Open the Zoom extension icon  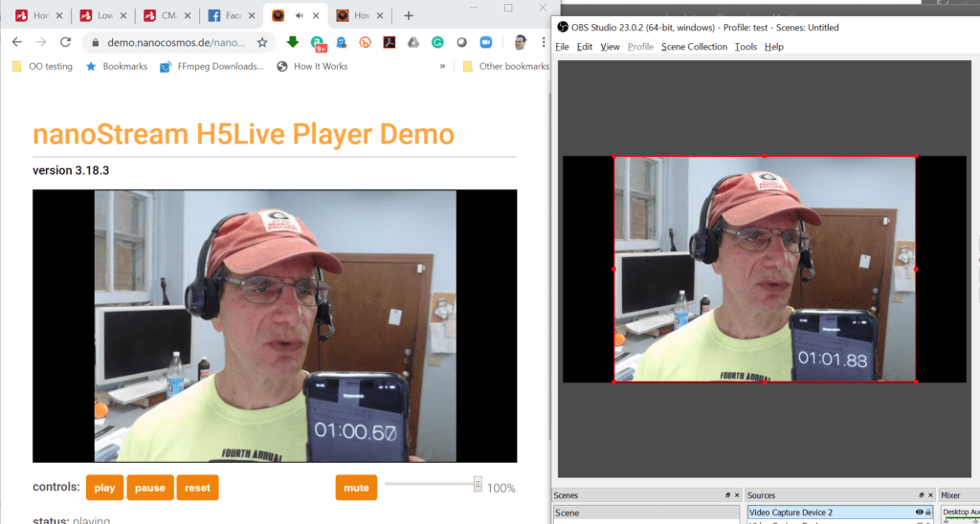click(x=485, y=42)
